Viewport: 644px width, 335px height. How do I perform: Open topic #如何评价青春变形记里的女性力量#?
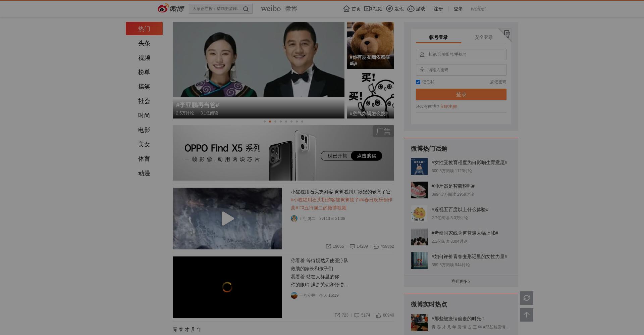[469, 256]
